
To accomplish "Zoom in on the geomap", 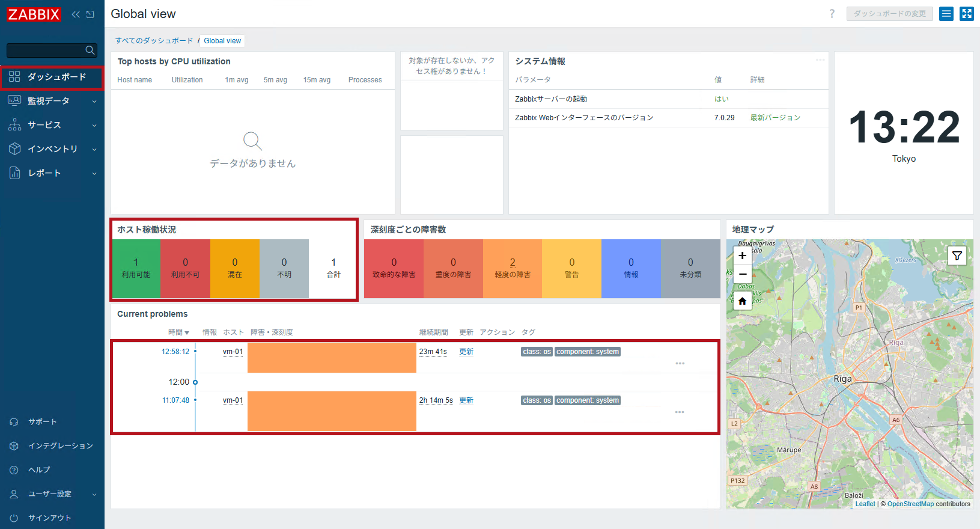I will [x=743, y=255].
